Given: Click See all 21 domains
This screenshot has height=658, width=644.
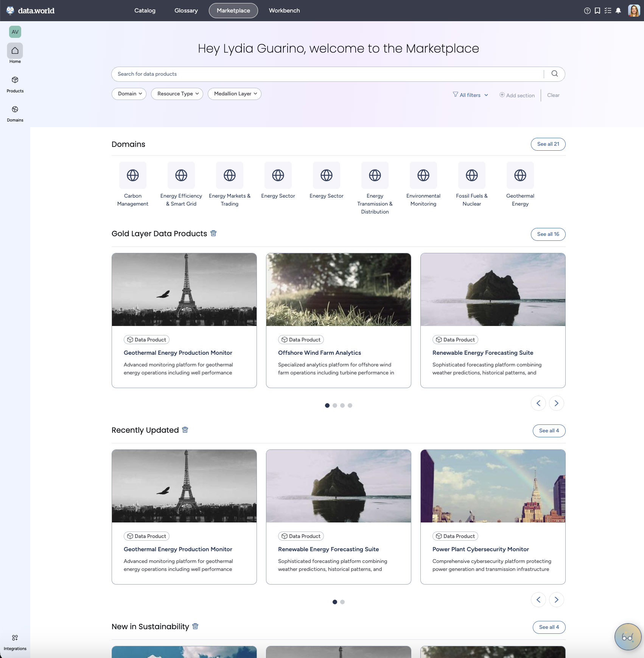Looking at the screenshot, I should (548, 144).
